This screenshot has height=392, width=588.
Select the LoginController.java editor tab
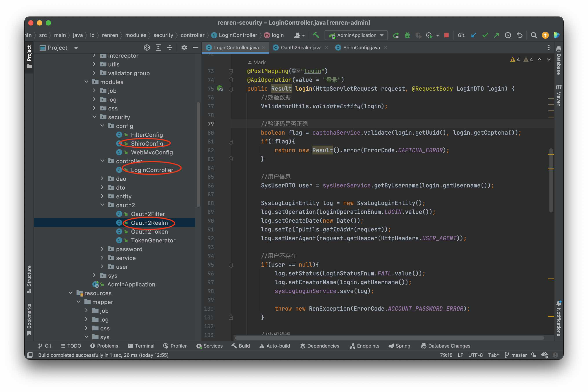click(235, 47)
